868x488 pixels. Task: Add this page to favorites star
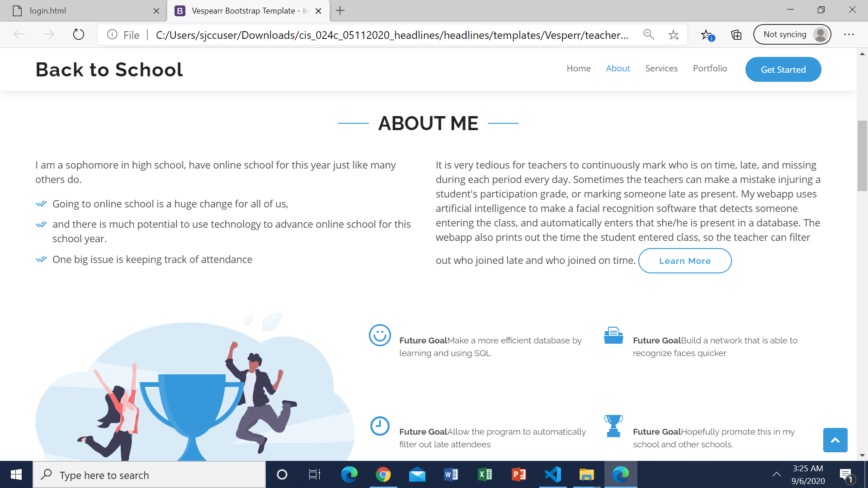pos(674,35)
